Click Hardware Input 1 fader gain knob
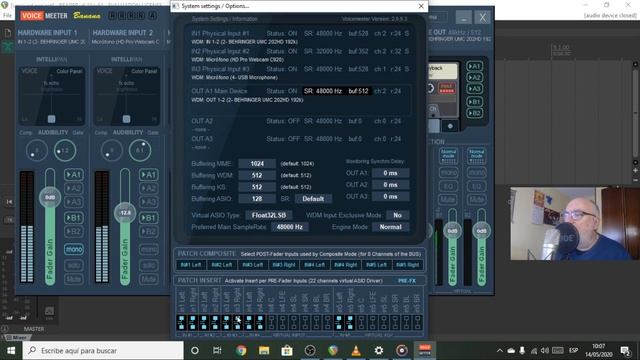Image resolution: width=640 pixels, height=360 pixels. click(x=50, y=198)
